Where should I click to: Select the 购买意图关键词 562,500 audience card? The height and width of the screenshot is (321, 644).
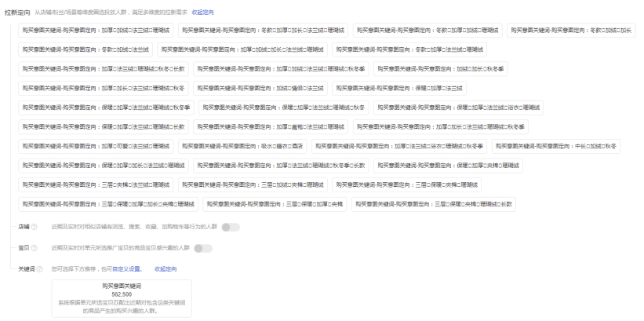(122, 298)
